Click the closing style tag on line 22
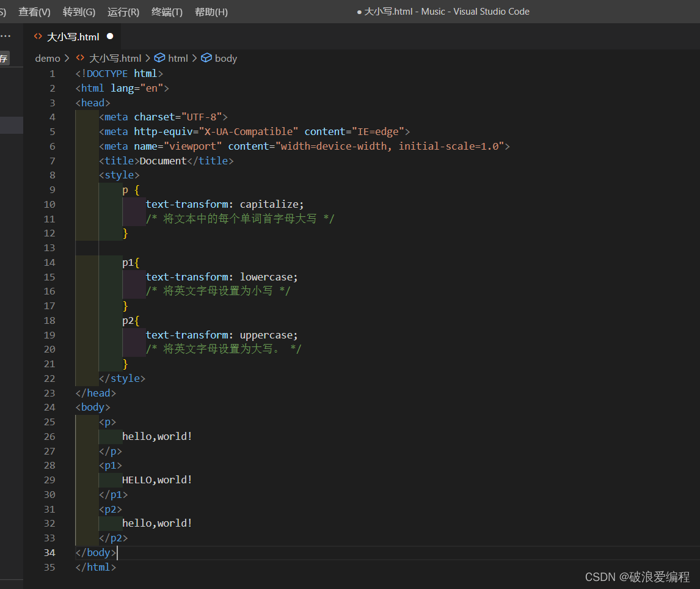This screenshot has width=700, height=589. 122,379
